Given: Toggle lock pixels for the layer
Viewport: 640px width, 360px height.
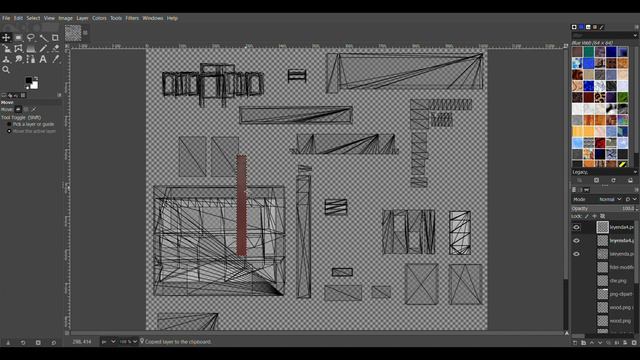Looking at the screenshot, I should [587, 216].
